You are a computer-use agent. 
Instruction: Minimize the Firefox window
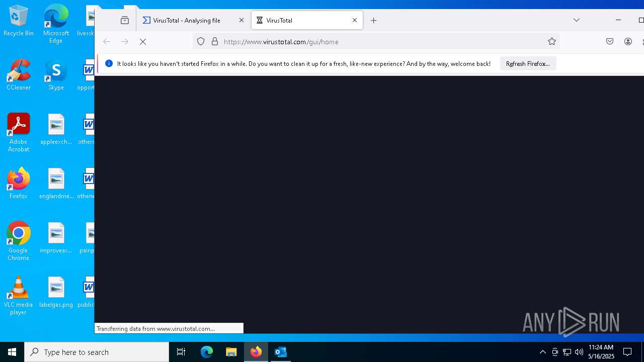click(618, 20)
